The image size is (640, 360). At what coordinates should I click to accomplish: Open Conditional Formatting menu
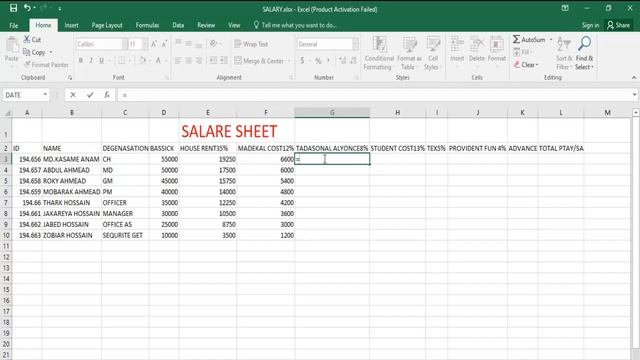point(379,53)
